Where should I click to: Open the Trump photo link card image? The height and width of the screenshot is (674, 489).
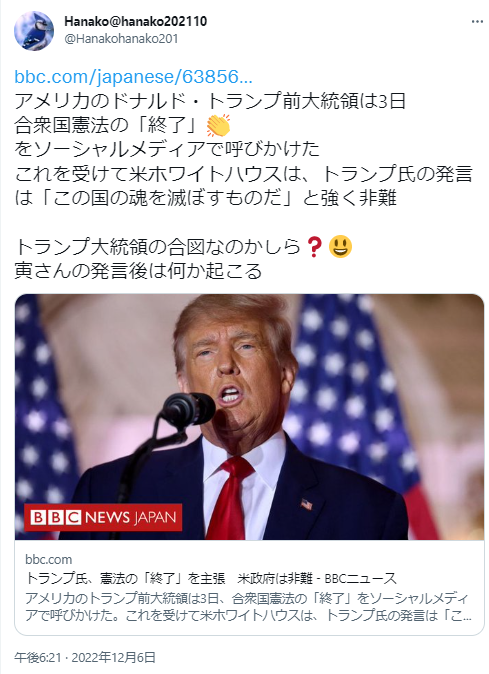[249, 417]
